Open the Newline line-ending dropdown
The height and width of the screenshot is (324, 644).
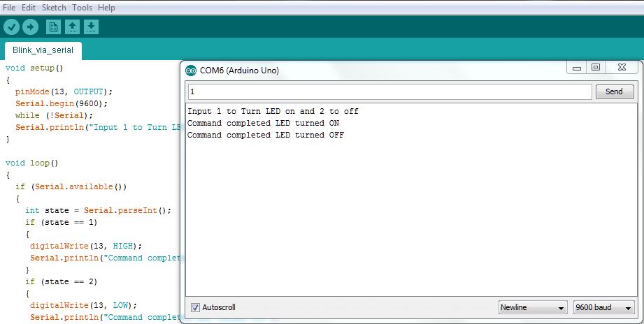pyautogui.click(x=533, y=307)
